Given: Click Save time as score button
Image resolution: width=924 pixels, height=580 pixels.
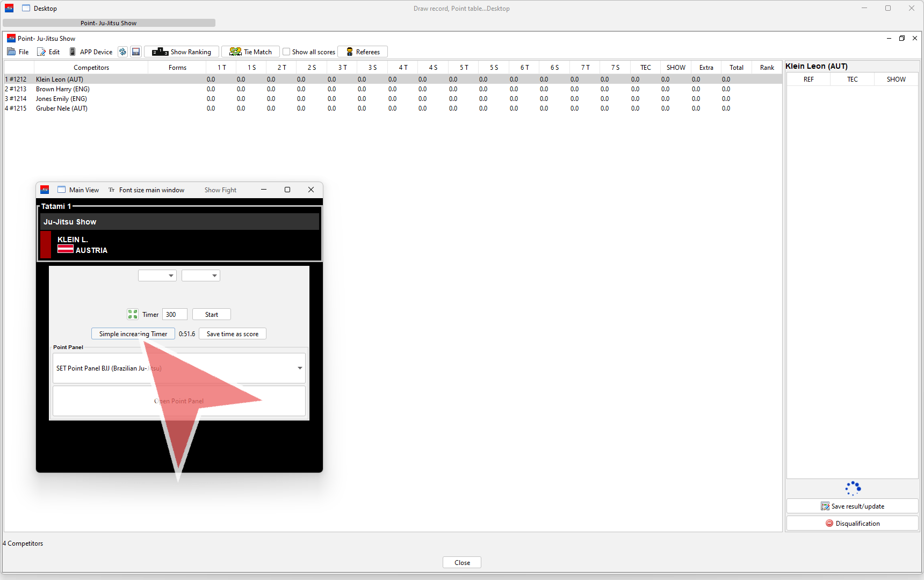Looking at the screenshot, I should pos(233,334).
